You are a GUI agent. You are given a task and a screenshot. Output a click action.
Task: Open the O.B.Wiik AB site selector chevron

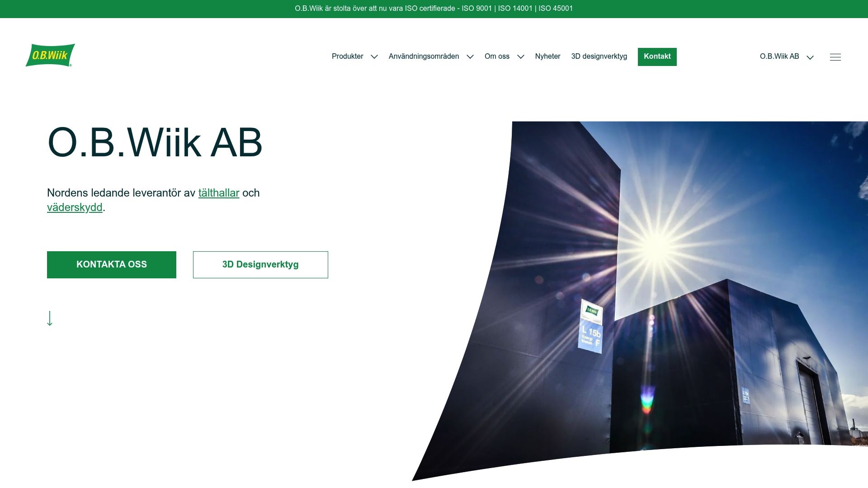click(810, 57)
